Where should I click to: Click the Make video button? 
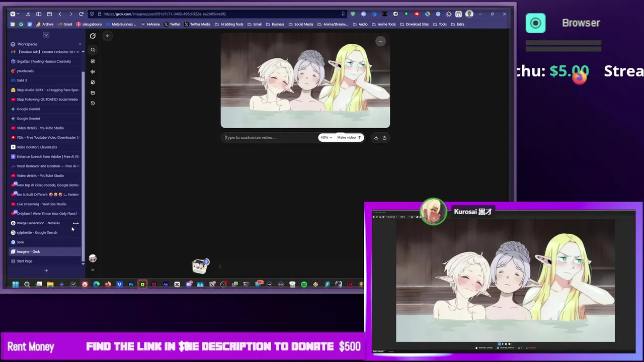click(349, 137)
